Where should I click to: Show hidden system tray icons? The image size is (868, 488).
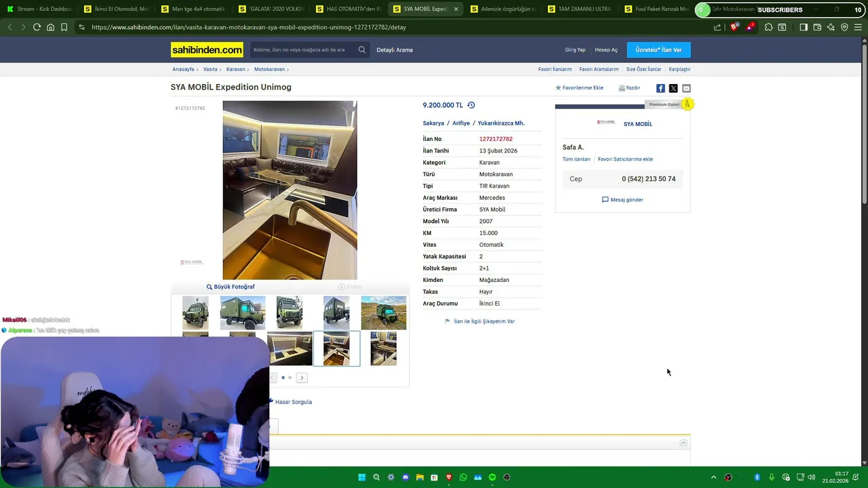tap(713, 477)
